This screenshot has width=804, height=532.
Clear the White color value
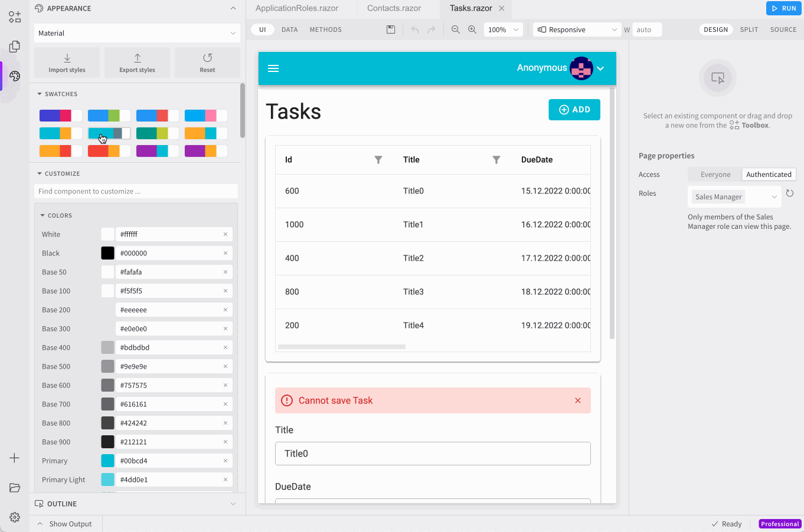(225, 234)
